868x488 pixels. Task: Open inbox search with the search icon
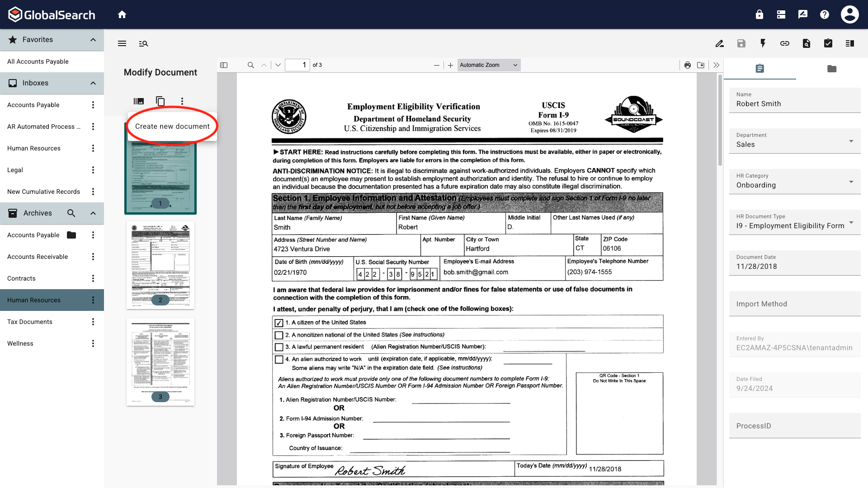144,43
